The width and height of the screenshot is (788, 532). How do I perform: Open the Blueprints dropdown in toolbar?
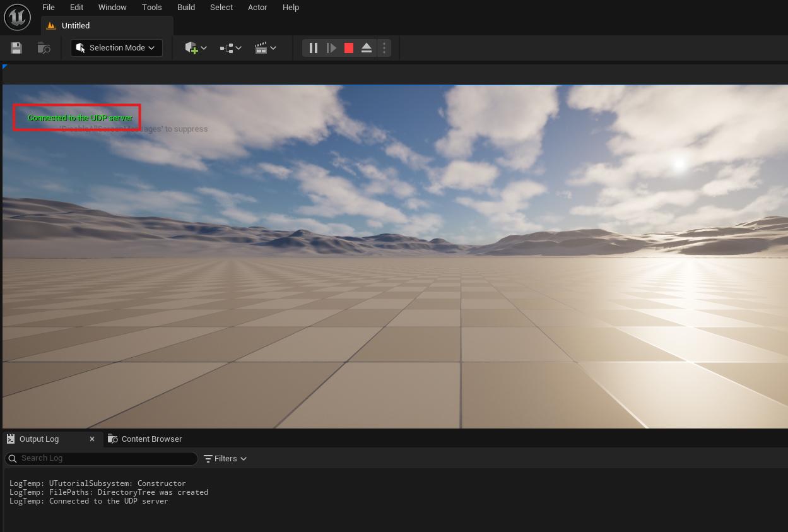click(231, 48)
